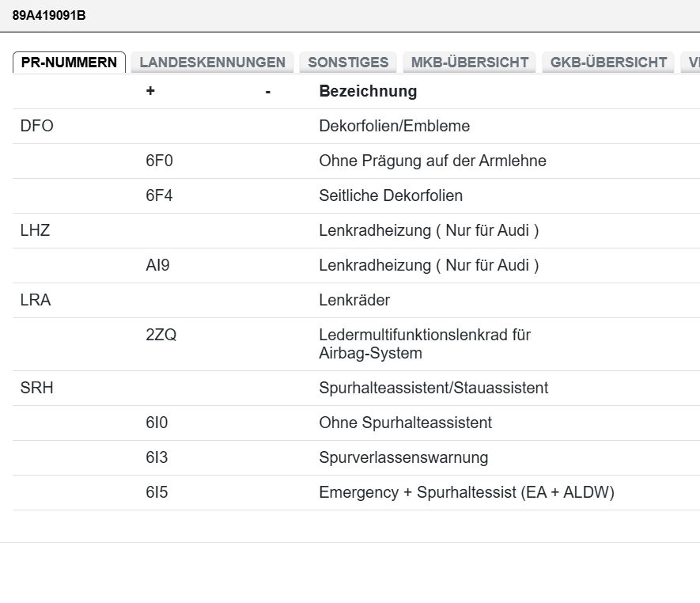Select PR code 6F4 row

click(x=159, y=195)
